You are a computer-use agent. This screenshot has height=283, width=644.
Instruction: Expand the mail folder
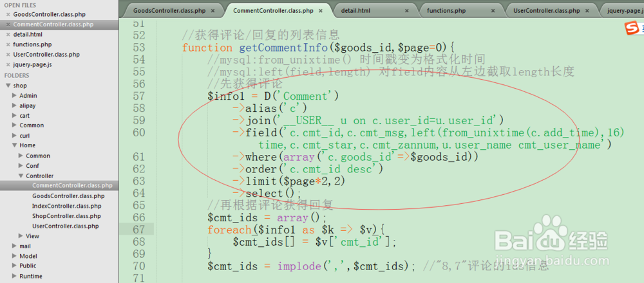[14, 246]
